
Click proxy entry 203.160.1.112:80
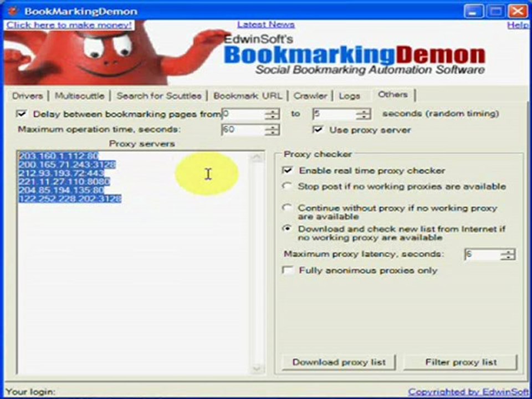pos(58,156)
